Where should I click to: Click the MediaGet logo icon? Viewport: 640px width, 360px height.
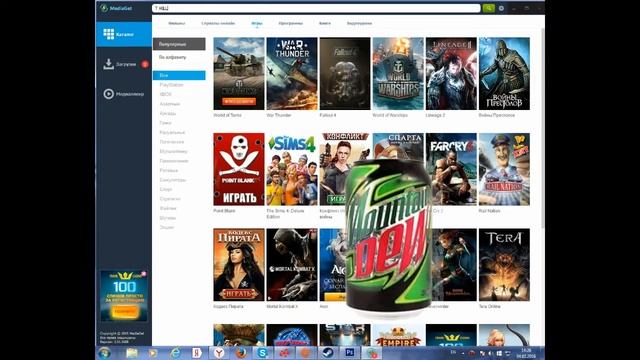[x=104, y=8]
